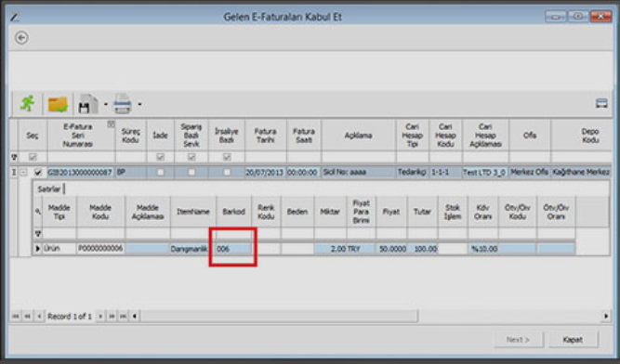Viewport: 620px width, 364px height.
Task: Go to next record navigator button
Action: pyautogui.click(x=100, y=317)
